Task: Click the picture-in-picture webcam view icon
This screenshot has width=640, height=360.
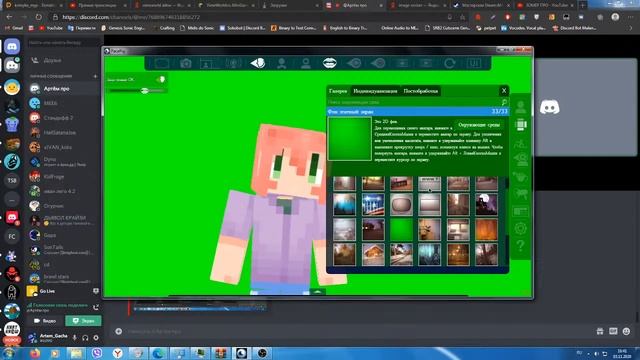Action: point(207,63)
